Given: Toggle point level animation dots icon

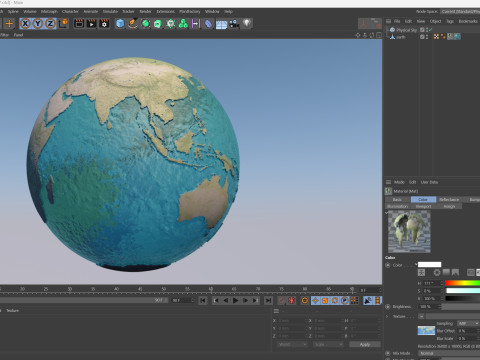Looking at the screenshot, I should (354, 301).
